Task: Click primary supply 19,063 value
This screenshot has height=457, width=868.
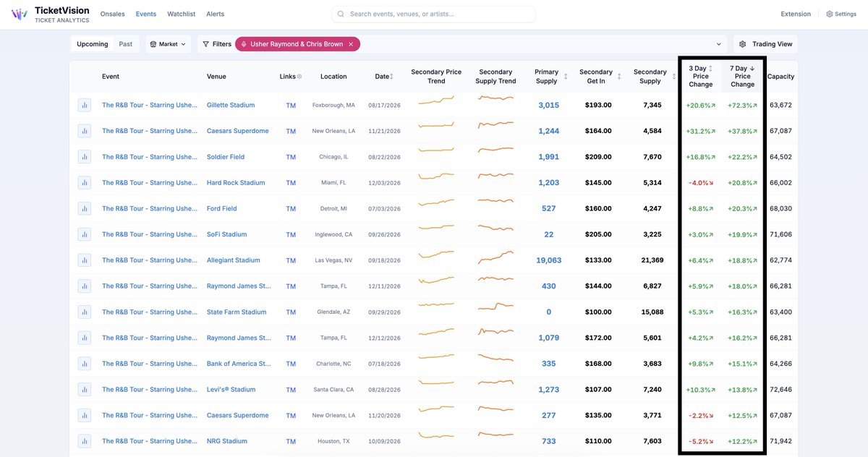Action: click(549, 260)
